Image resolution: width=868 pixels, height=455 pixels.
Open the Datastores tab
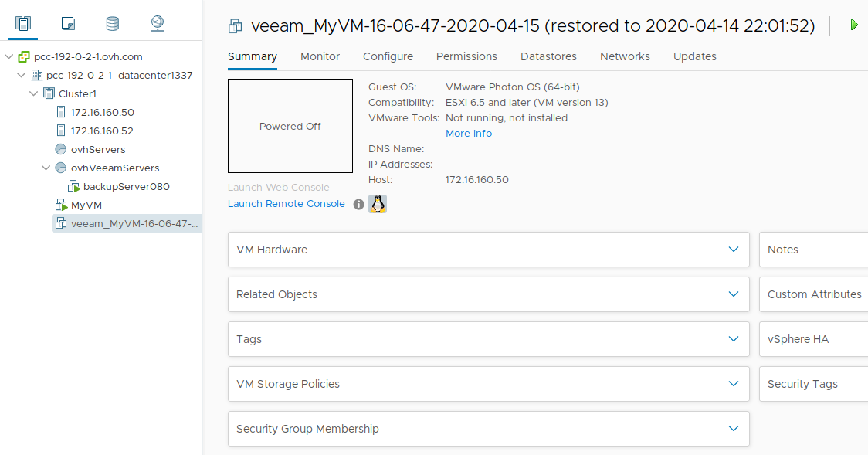(548, 56)
